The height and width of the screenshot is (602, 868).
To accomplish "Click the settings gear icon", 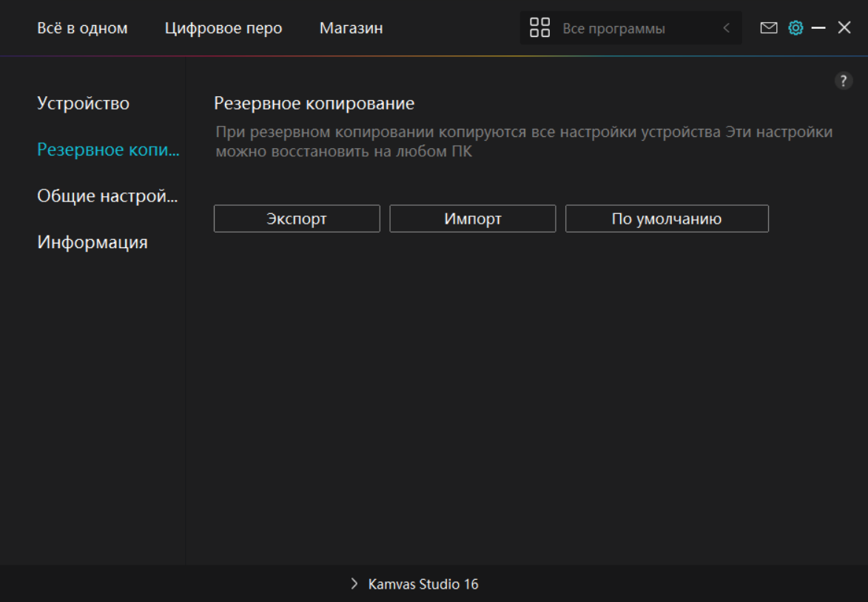I will (x=795, y=28).
